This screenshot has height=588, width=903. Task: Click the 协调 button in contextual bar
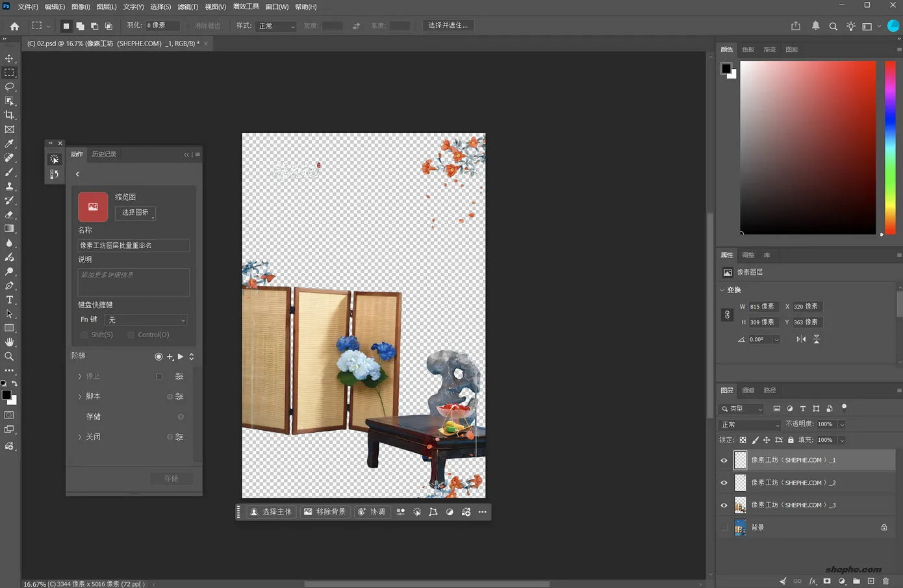(x=372, y=512)
